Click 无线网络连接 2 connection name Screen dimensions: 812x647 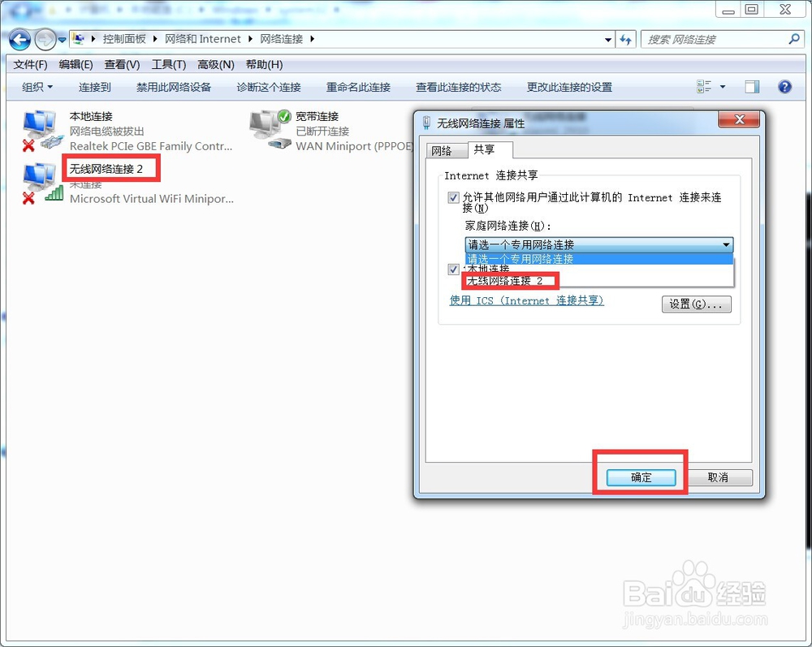106,169
